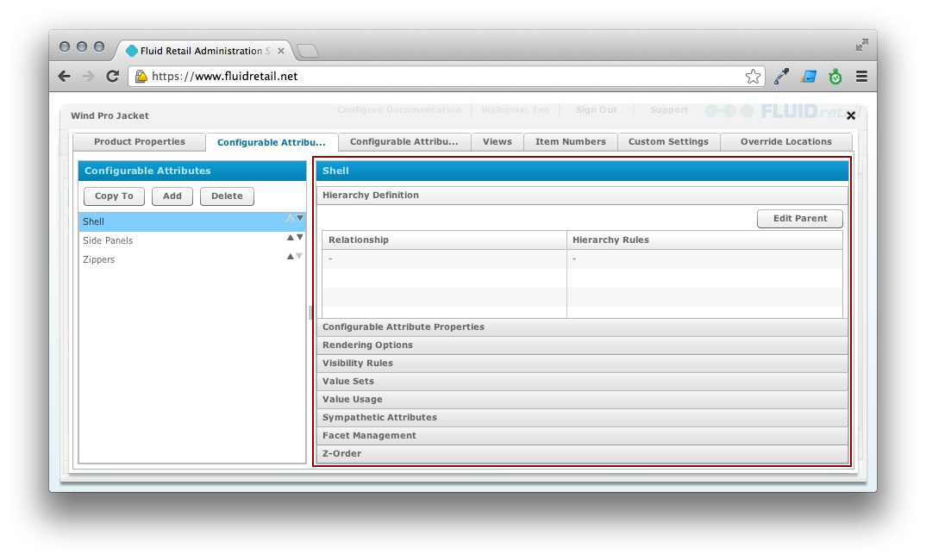This screenshot has width=926, height=560.
Task: Click inside the browser address bar
Action: [345, 76]
